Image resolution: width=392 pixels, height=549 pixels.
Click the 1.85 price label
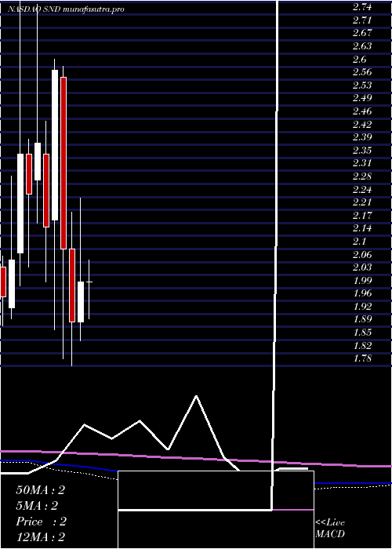[362, 333]
